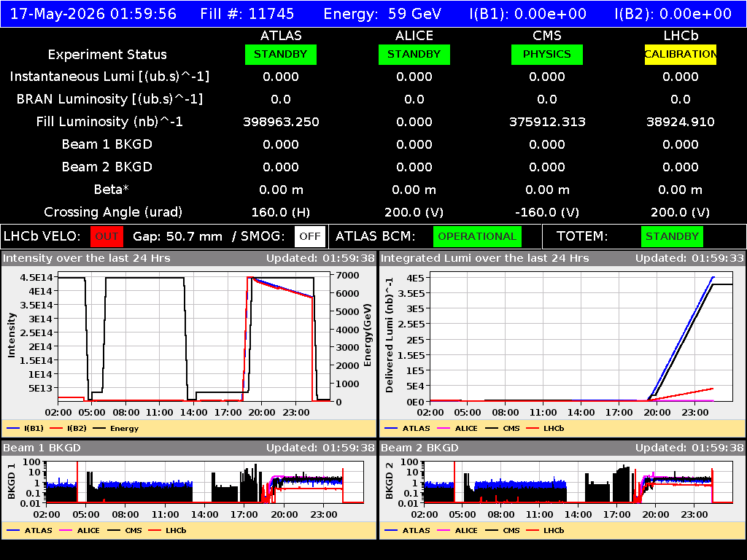747x560 pixels.
Task: Click ALICE legend in Integrated Lumi chart
Action: pyautogui.click(x=458, y=429)
